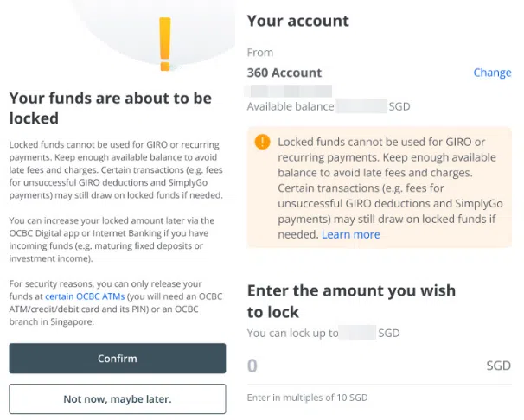Choose 'Not now, maybe later.' button

(x=118, y=399)
